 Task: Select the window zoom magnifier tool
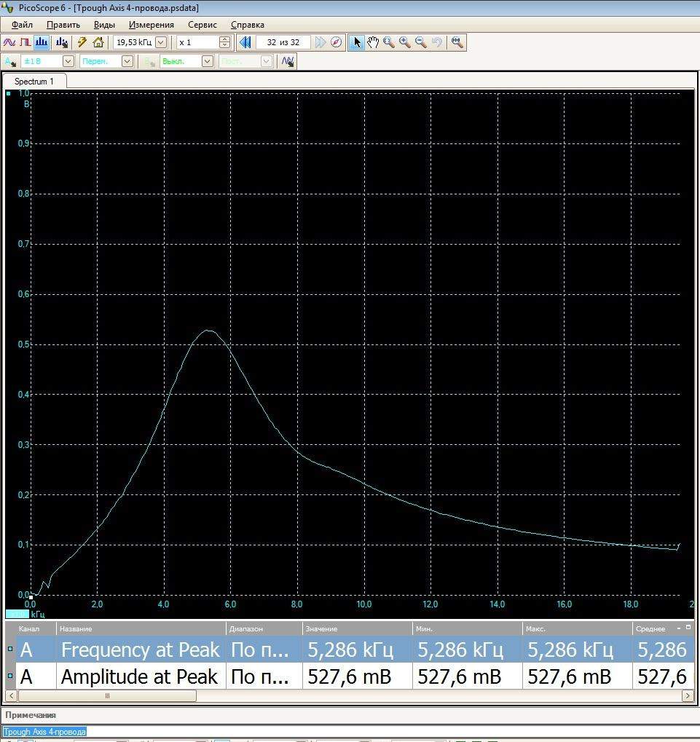coord(389,42)
